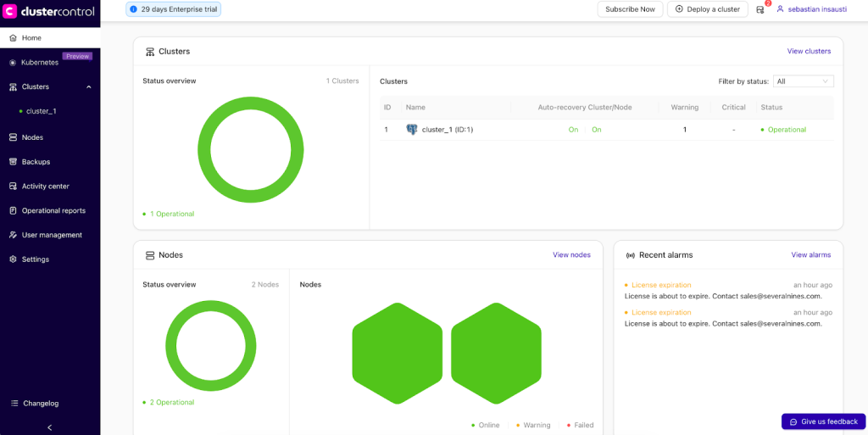Click the info icon in trial banner
The height and width of the screenshot is (435, 868).
[x=133, y=9]
